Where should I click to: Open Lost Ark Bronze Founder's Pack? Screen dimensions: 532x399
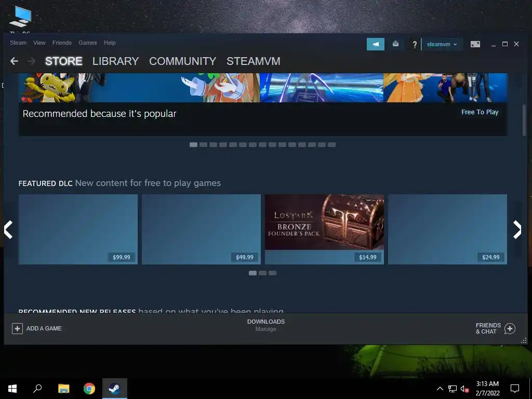pos(324,229)
